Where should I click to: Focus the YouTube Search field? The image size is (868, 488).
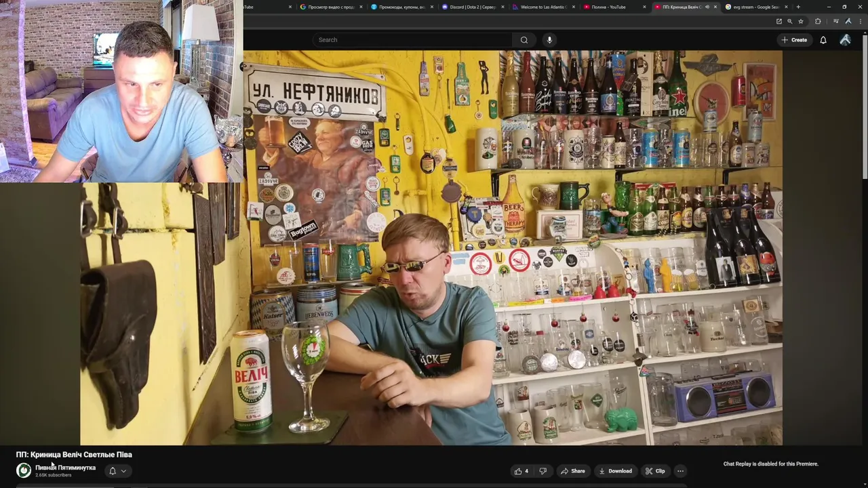tap(413, 40)
